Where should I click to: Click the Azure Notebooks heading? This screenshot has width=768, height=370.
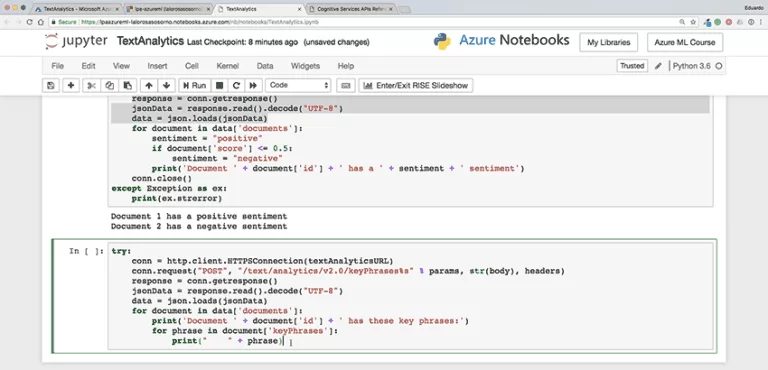click(514, 40)
